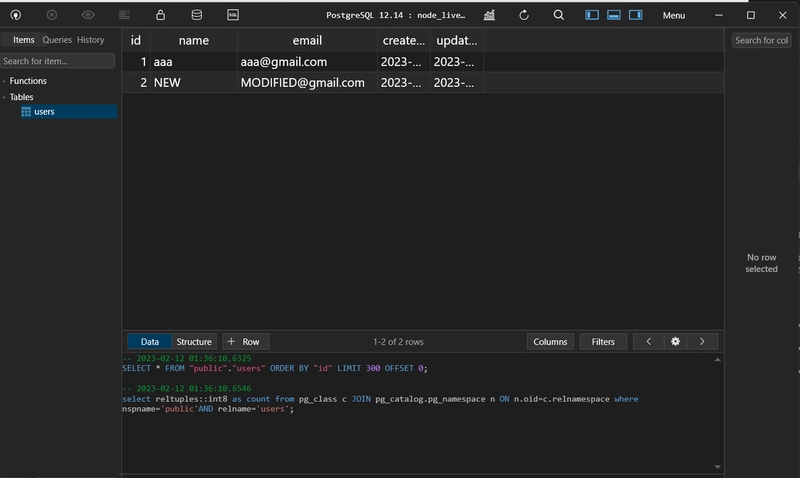Screen dimensions: 800x478
Task: Select the id 1 cell
Action: tap(136, 62)
